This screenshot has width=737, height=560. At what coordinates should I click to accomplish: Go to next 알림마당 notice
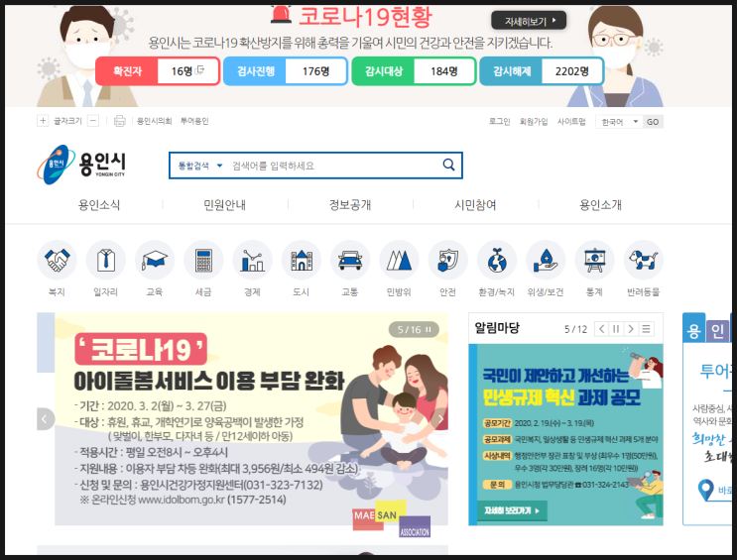pos(631,329)
